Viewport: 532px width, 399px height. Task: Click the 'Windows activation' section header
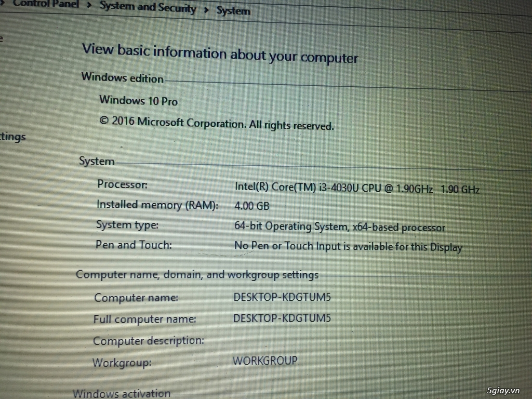122,394
